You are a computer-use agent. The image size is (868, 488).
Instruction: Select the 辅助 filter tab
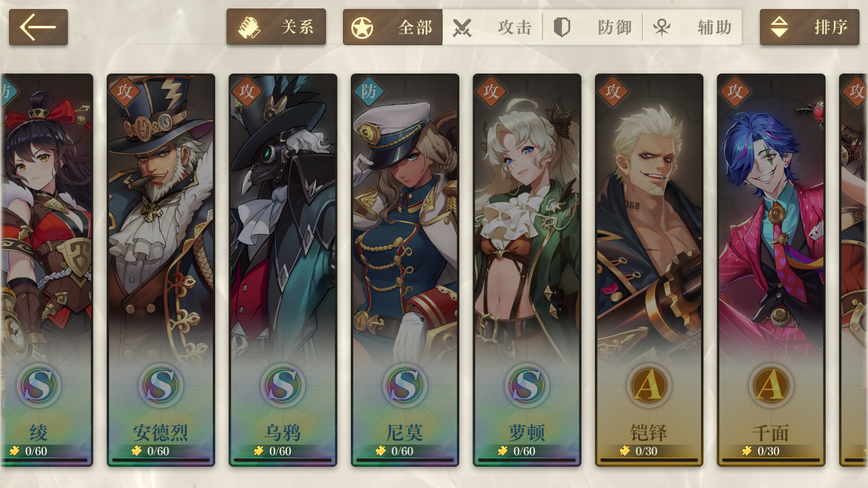pyautogui.click(x=692, y=27)
